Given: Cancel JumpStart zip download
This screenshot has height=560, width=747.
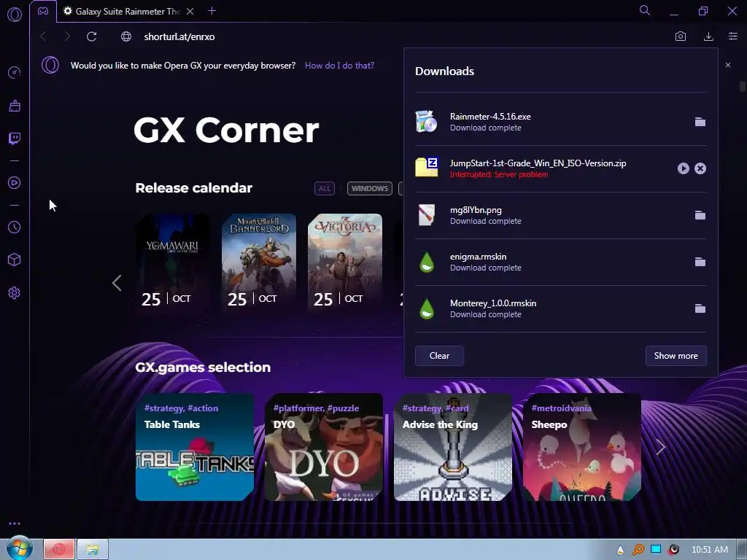Looking at the screenshot, I should coord(700,168).
